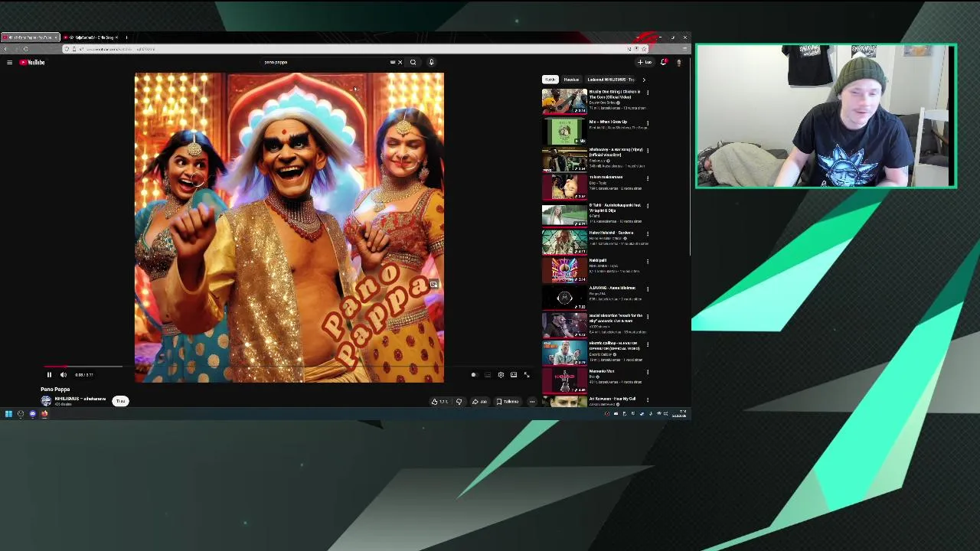The height and width of the screenshot is (551, 980).
Task: Open the taskbar clock and date
Action: pyautogui.click(x=680, y=414)
